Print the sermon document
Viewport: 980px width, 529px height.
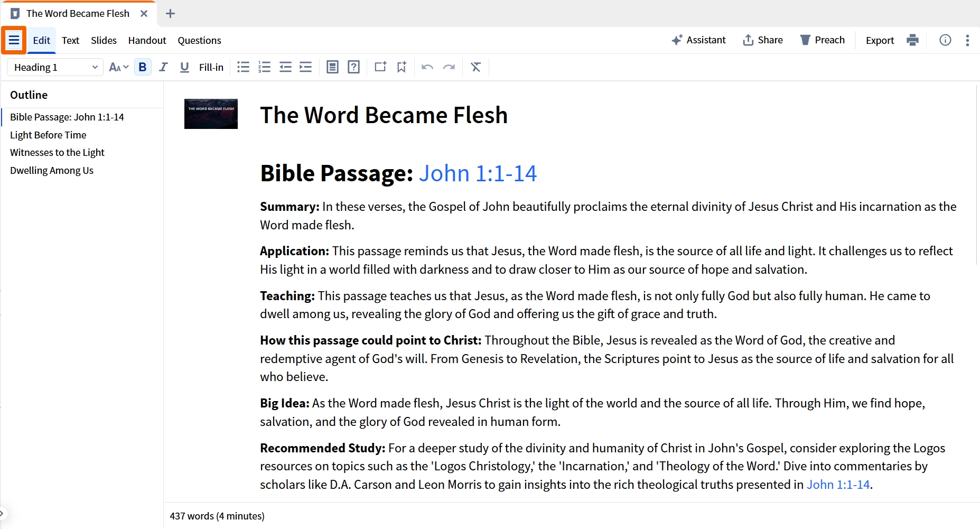click(x=912, y=40)
